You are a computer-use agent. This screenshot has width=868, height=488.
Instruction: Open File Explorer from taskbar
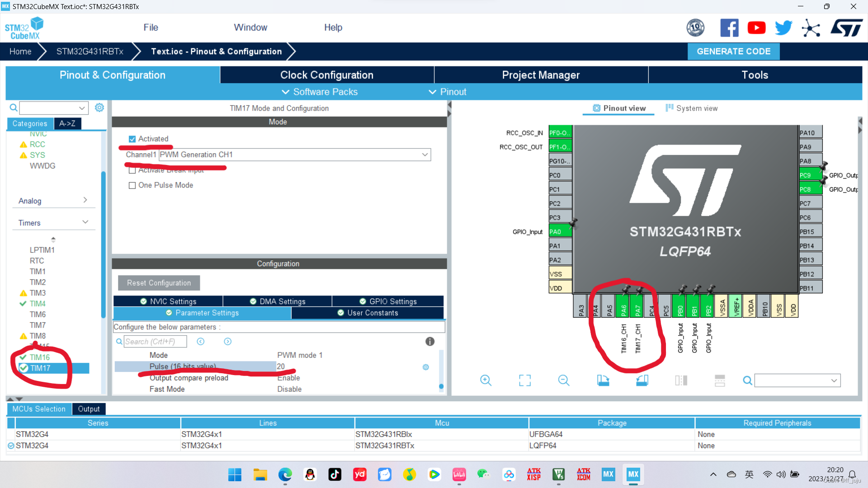260,474
